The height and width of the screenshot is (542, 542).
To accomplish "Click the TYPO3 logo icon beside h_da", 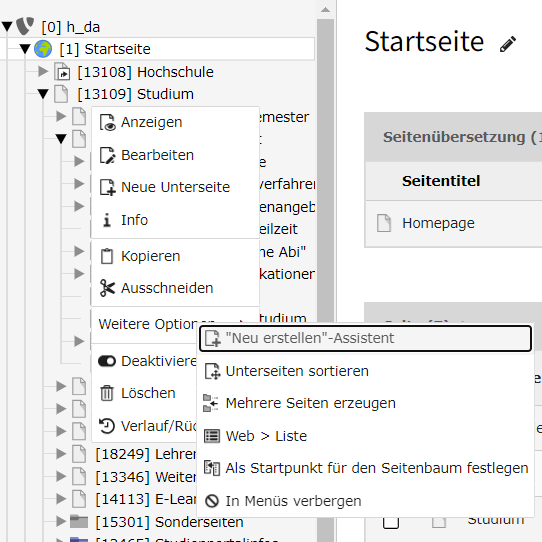I will click(25, 26).
